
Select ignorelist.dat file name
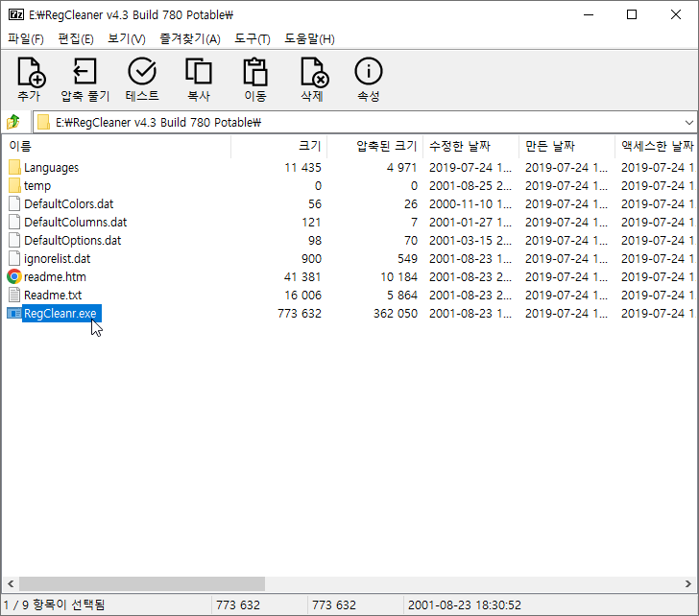coord(57,259)
